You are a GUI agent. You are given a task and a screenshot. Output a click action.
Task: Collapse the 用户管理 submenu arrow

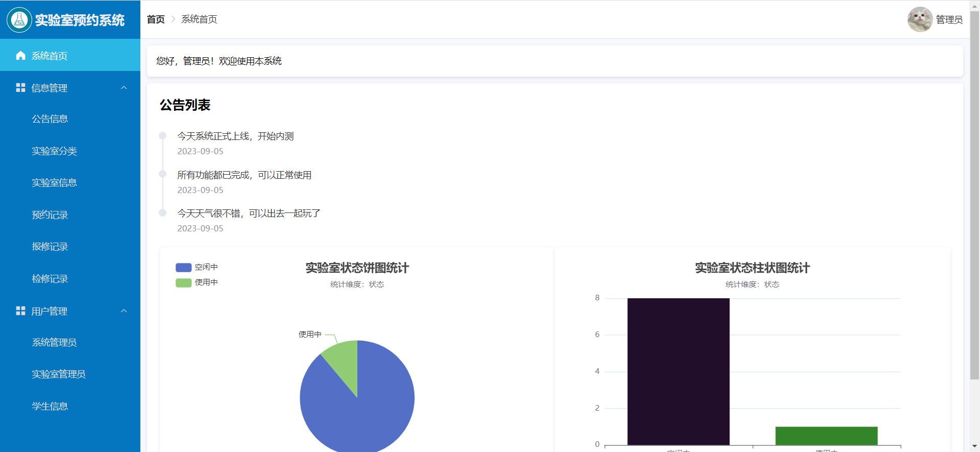[124, 311]
